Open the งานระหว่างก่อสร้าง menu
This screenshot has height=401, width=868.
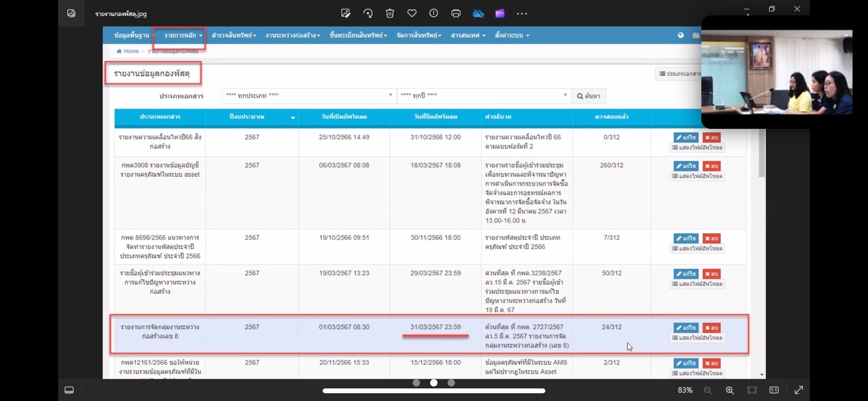tap(293, 35)
